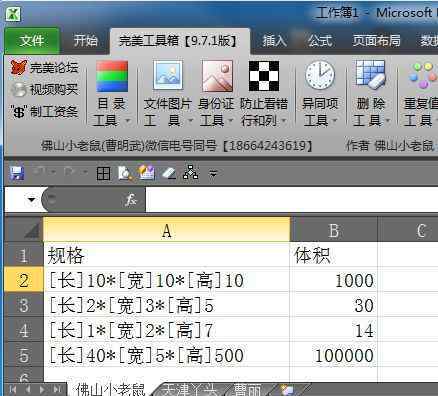The image size is (438, 396).
Task: Select column A header
Action: [167, 230]
